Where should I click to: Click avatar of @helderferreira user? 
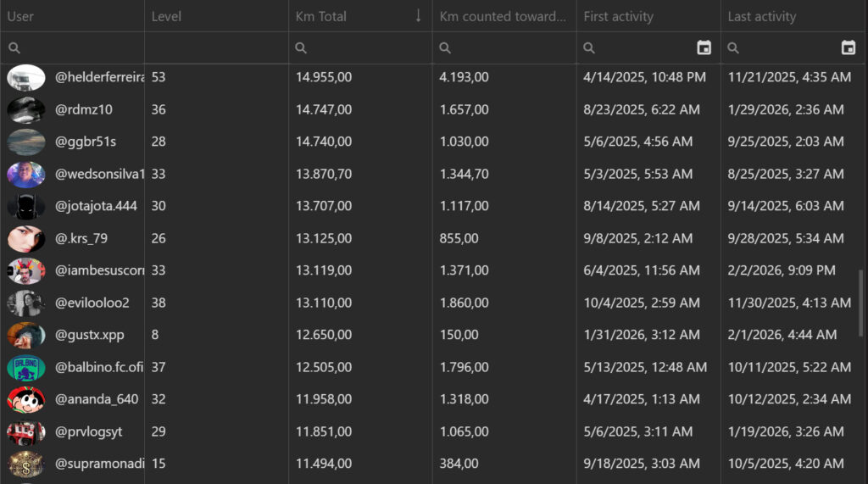pos(26,77)
